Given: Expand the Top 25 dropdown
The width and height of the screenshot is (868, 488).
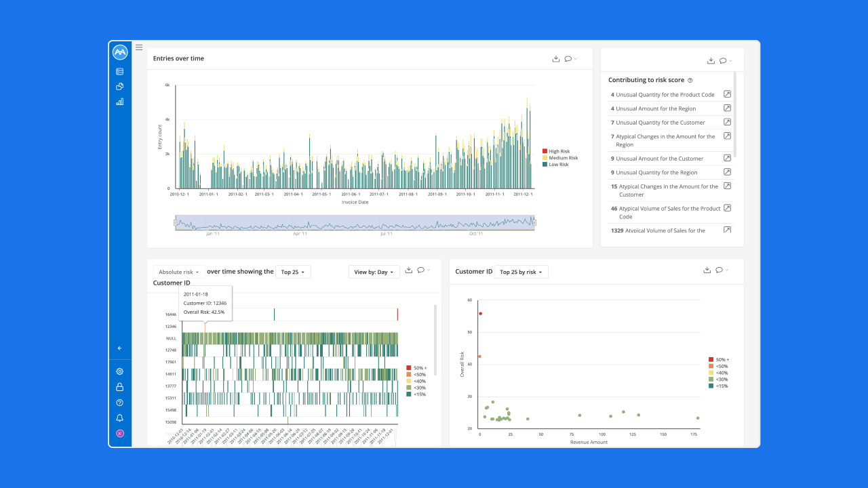Looking at the screenshot, I should pyautogui.click(x=293, y=272).
